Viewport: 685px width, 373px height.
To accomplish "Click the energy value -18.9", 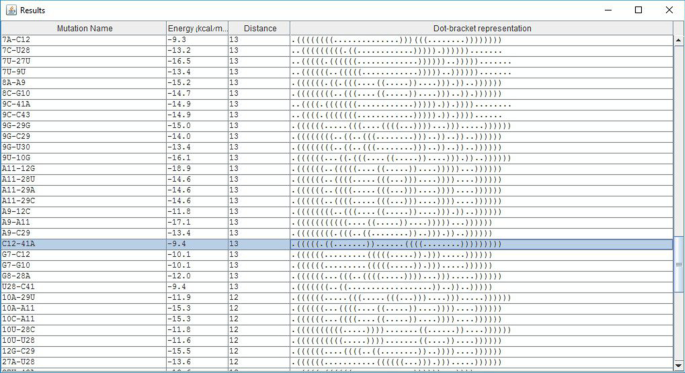I will [x=179, y=169].
